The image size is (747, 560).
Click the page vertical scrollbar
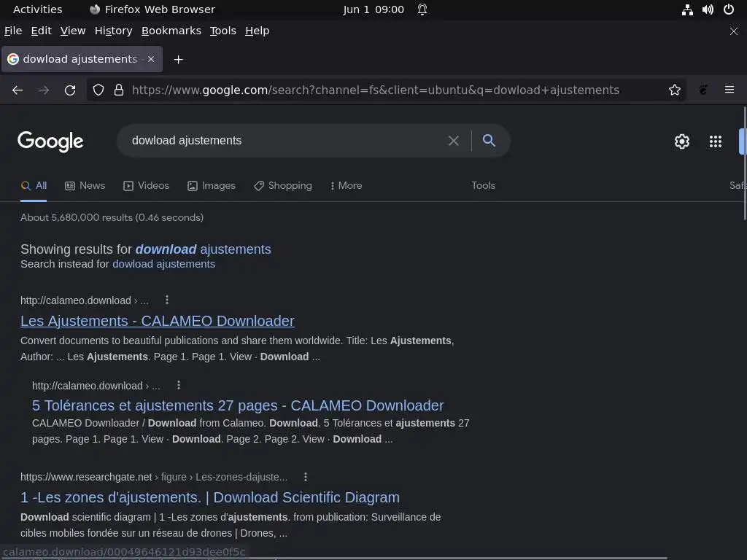743,162
